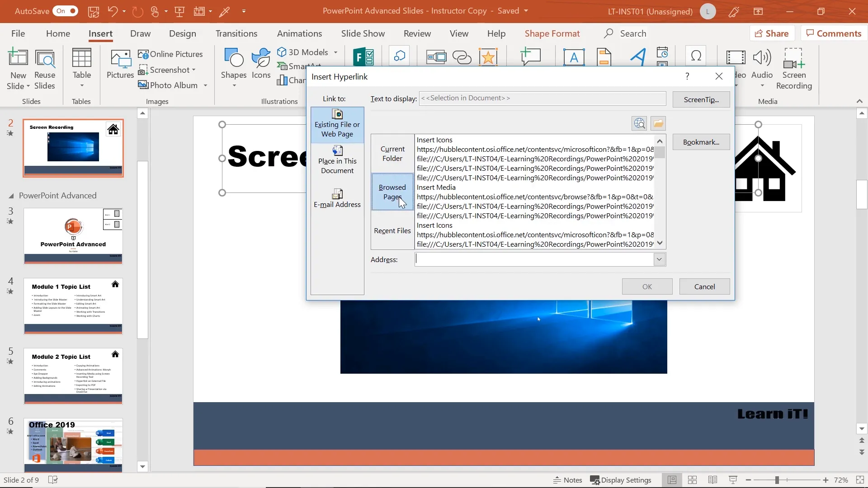Open Photo Album dropdown arrow

pos(205,85)
